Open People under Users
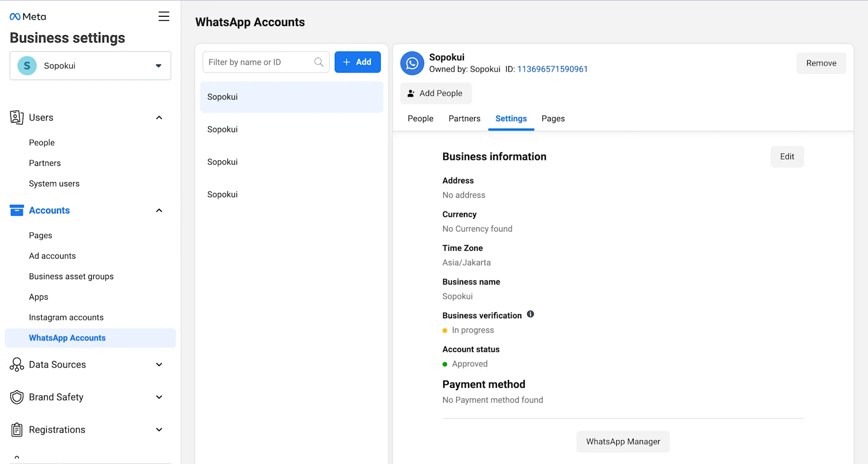 (x=42, y=143)
